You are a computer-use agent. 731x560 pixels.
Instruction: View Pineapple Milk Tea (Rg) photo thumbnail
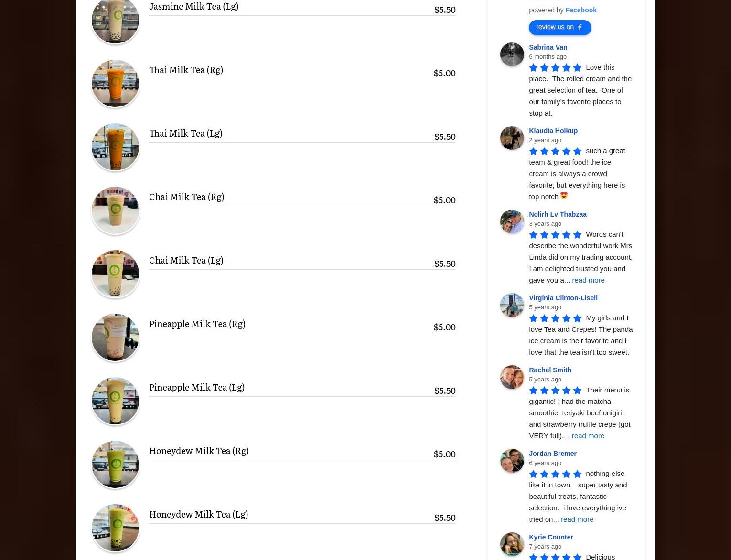pos(115,337)
